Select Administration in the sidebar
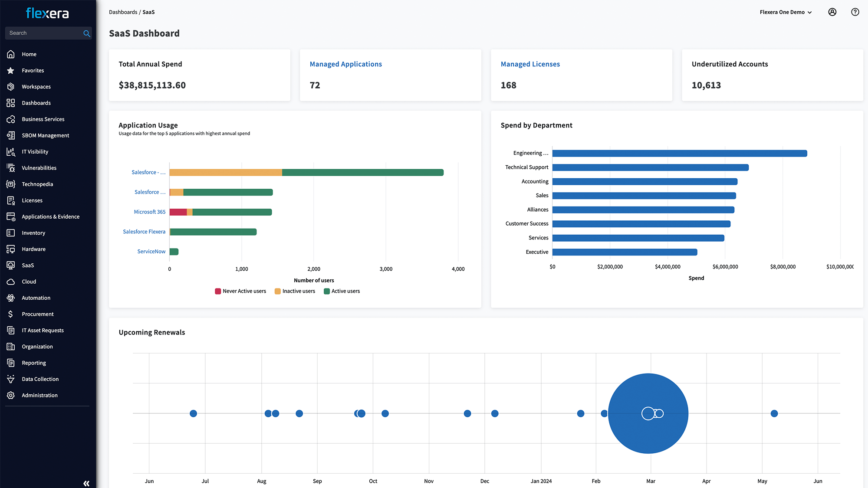 pyautogui.click(x=39, y=395)
